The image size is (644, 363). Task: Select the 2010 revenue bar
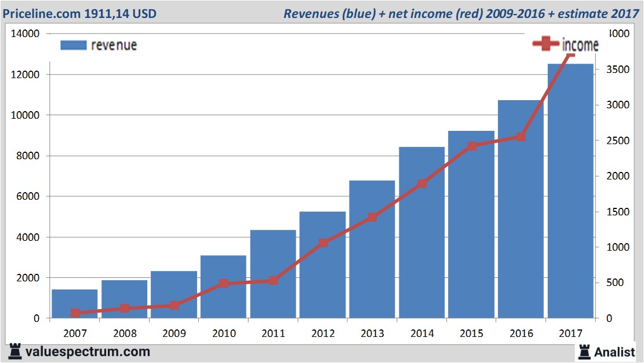coord(223,287)
